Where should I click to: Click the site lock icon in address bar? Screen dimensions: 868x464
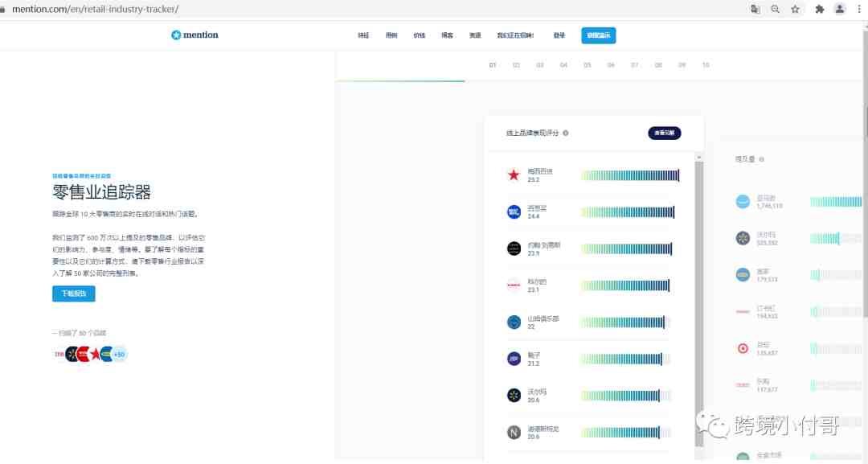click(2, 10)
